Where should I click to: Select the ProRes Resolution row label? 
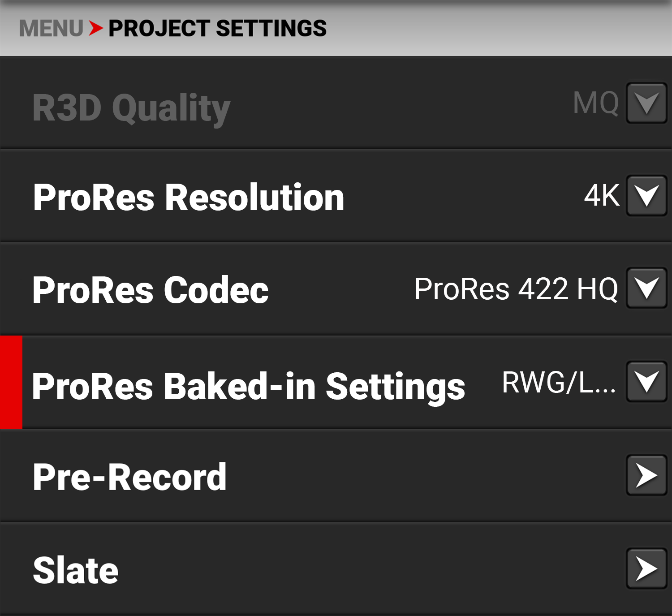pos(189,197)
